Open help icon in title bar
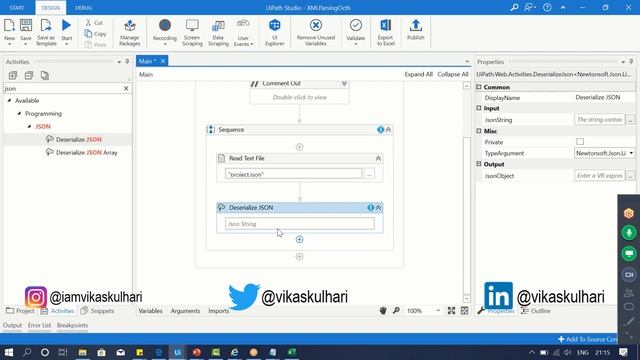The image size is (640, 360). click(x=547, y=7)
